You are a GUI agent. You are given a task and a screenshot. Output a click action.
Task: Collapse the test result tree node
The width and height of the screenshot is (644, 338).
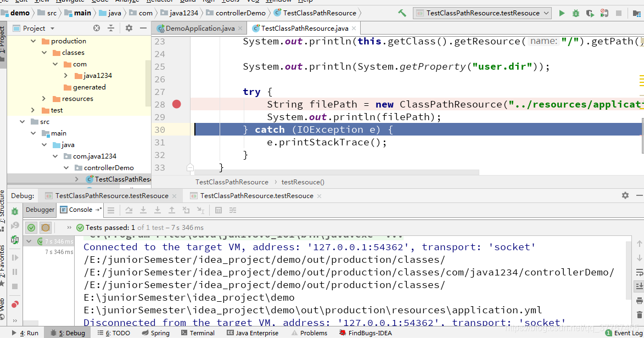point(29,241)
